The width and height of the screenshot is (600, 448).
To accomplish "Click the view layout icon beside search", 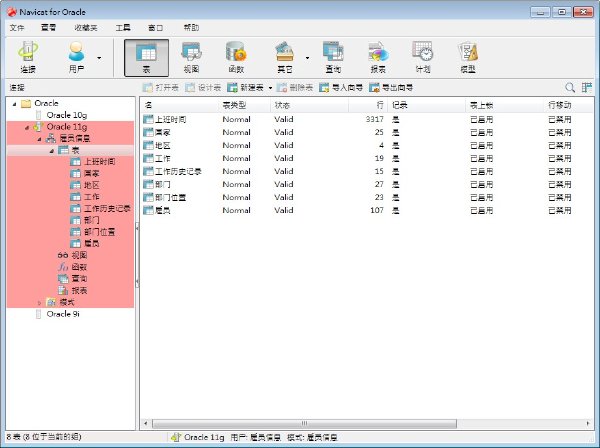I will 587,88.
